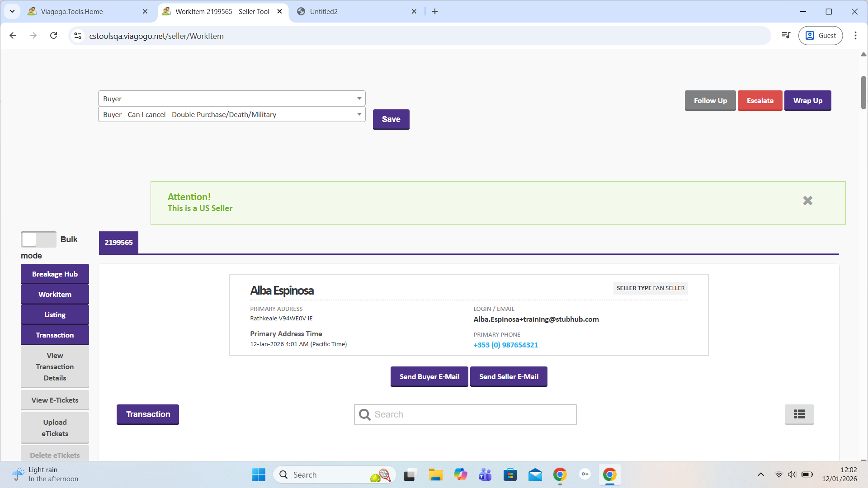Expand the Buyer category dropdown
The height and width of the screenshot is (488, 868).
231,99
